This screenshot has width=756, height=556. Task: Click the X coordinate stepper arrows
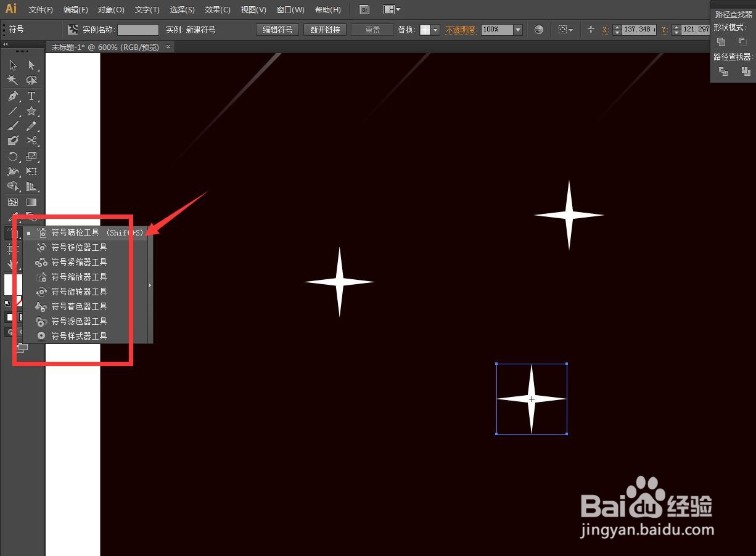tap(617, 30)
